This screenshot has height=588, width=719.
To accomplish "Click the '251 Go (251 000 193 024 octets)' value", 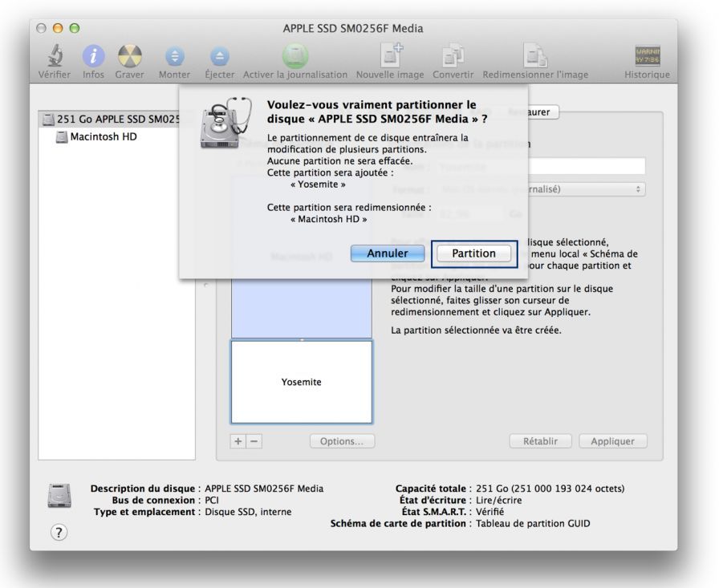I will (x=550, y=489).
